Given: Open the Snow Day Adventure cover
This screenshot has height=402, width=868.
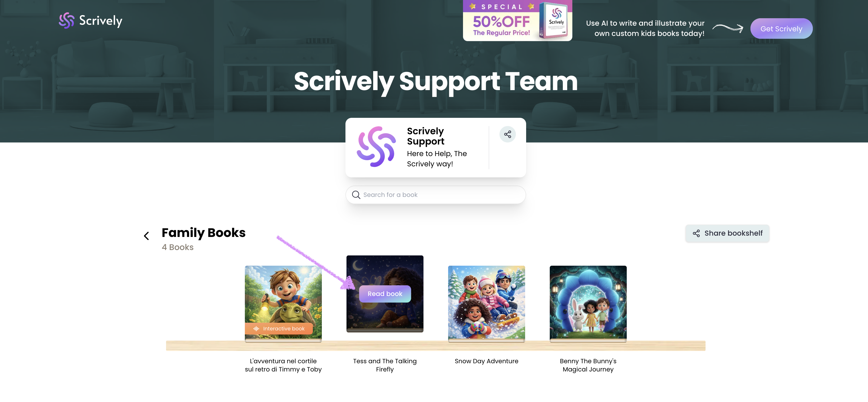Looking at the screenshot, I should (486, 303).
